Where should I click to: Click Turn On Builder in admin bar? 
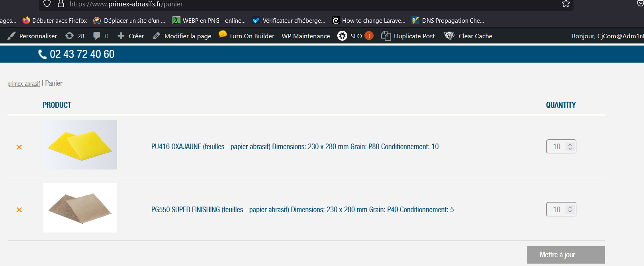[x=247, y=36]
